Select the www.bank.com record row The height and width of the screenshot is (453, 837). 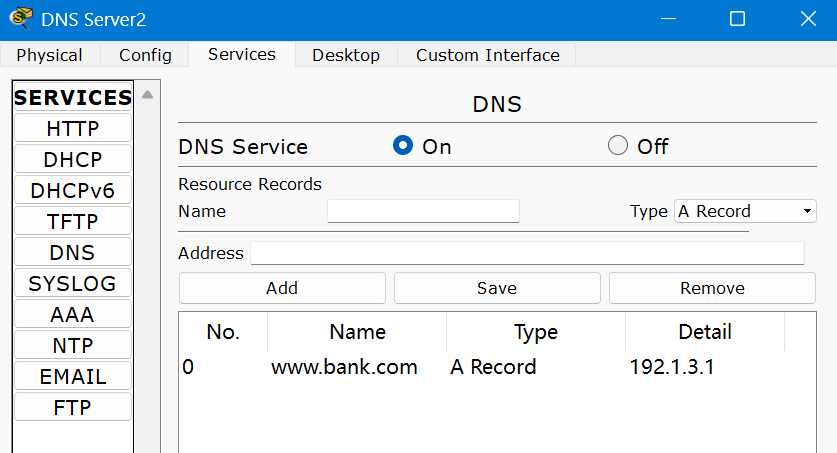point(344,367)
